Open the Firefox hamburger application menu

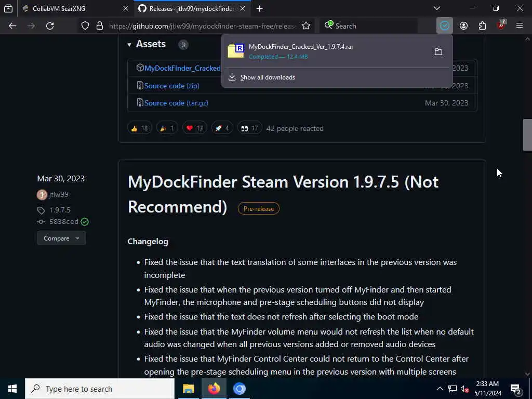pyautogui.click(x=520, y=26)
